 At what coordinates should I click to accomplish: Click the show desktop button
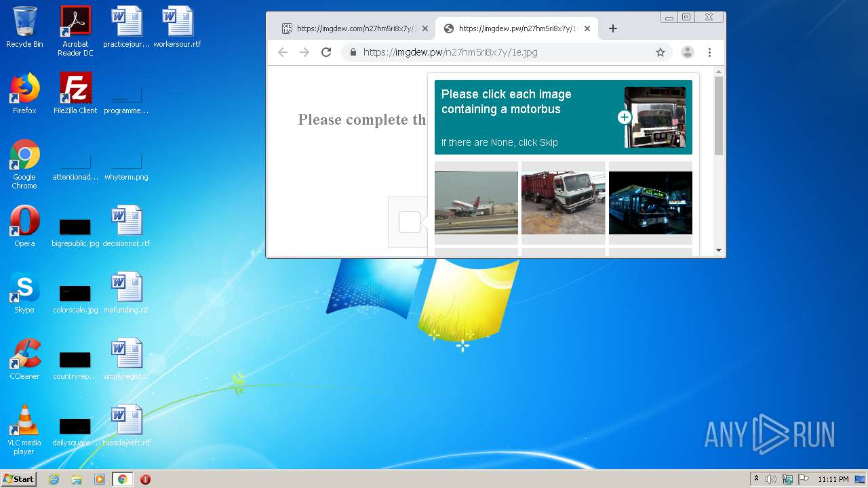[861, 479]
